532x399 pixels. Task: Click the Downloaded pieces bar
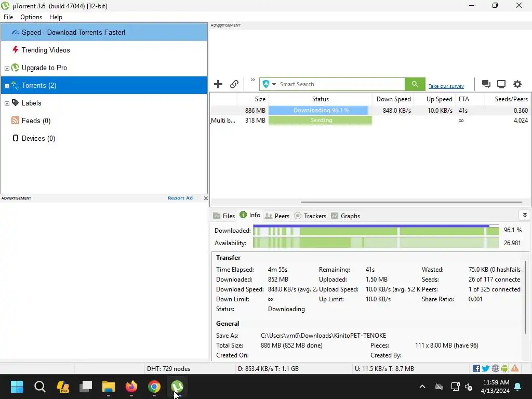point(376,231)
